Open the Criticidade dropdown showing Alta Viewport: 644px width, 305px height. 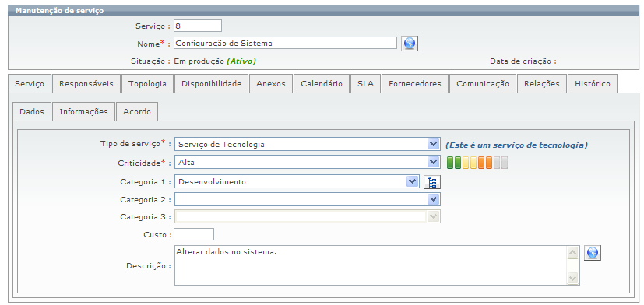tap(308, 162)
